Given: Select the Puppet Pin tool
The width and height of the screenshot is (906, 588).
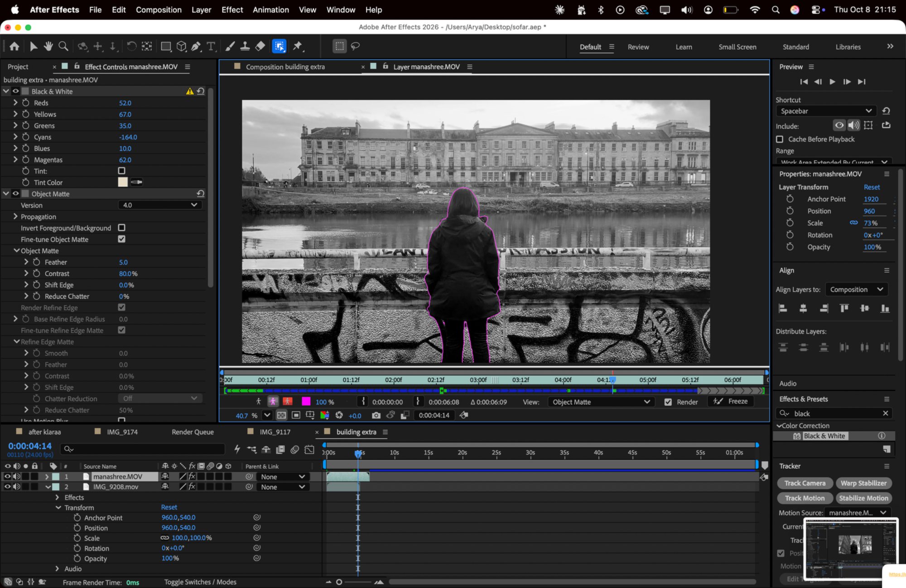Looking at the screenshot, I should pos(298,46).
